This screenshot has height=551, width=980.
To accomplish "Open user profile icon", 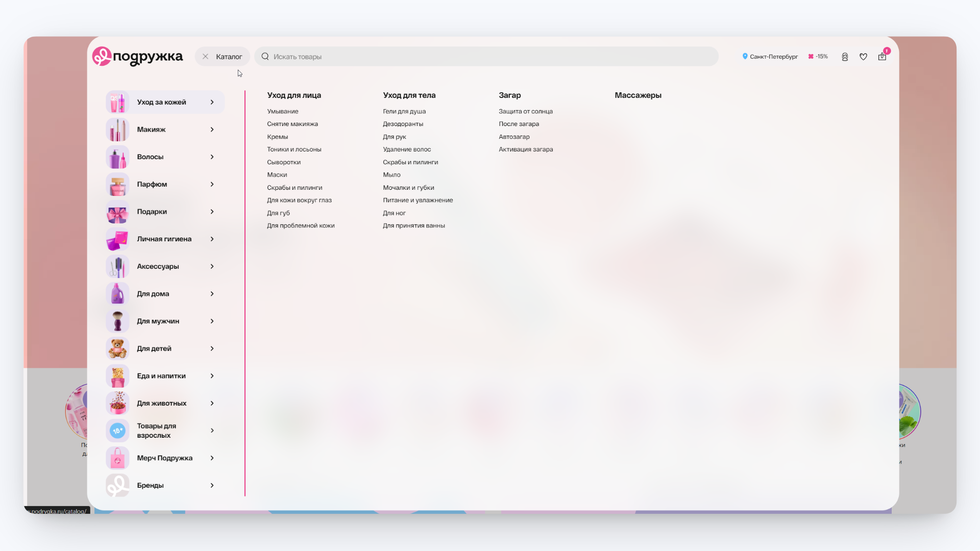I will tap(845, 57).
